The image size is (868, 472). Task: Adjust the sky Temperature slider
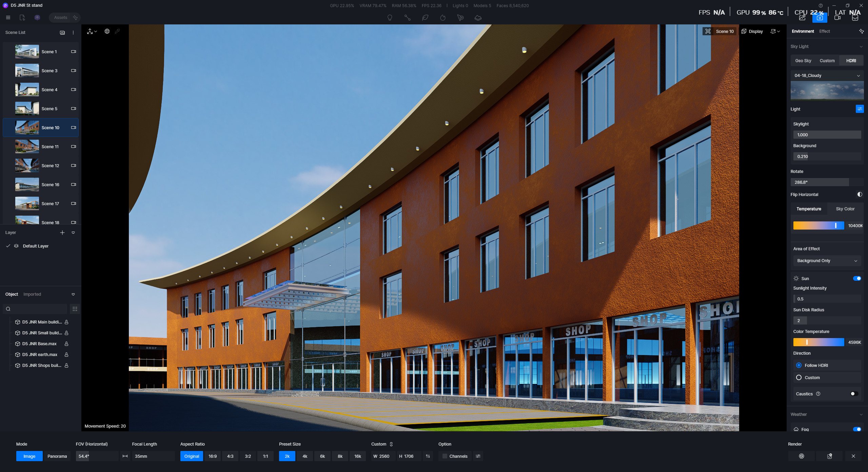point(819,225)
